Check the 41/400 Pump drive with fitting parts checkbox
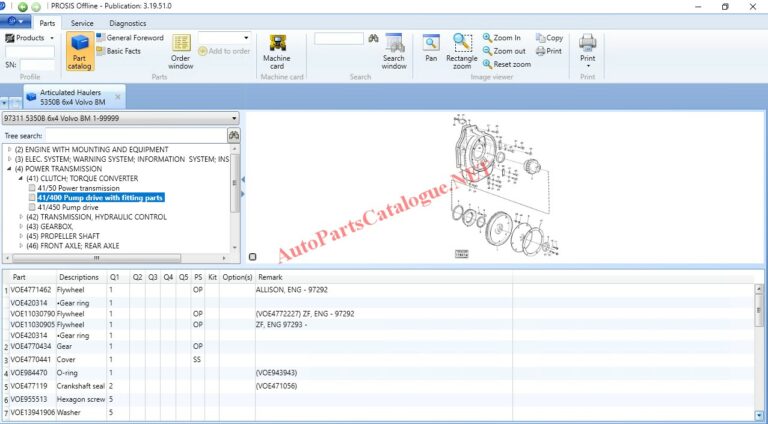Viewport: 768px width, 424px height. 32,197
